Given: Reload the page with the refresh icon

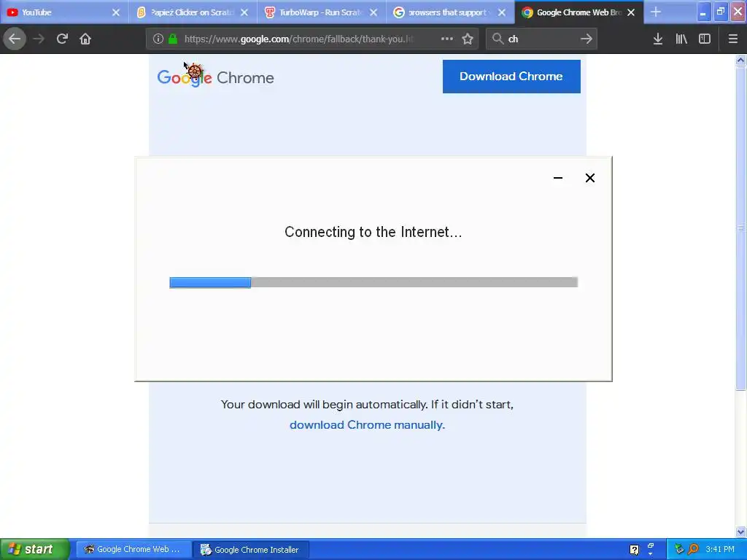Looking at the screenshot, I should pyautogui.click(x=62, y=39).
